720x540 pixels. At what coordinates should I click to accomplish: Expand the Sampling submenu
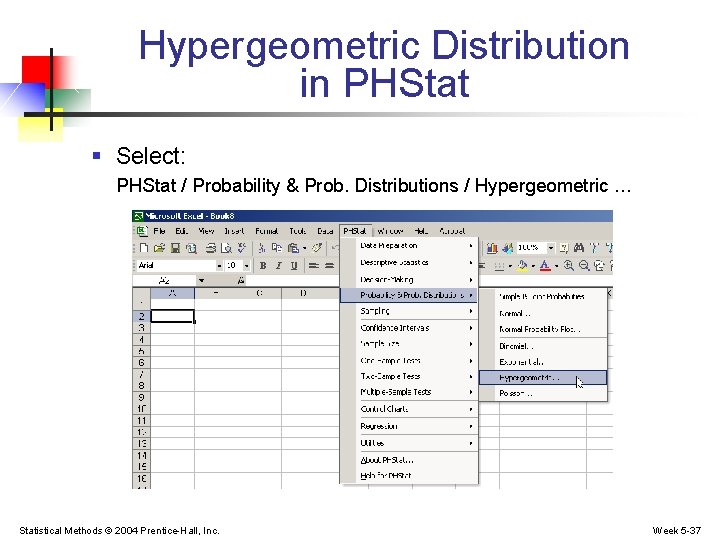409,311
